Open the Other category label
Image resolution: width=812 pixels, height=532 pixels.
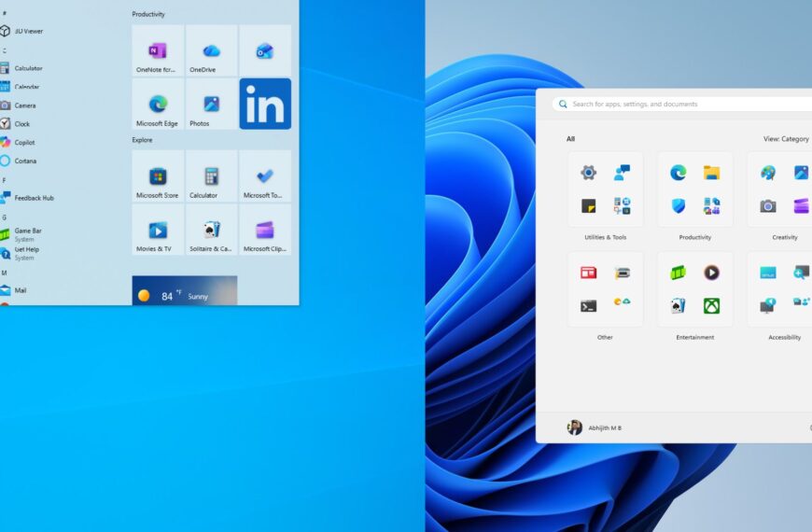coord(605,337)
